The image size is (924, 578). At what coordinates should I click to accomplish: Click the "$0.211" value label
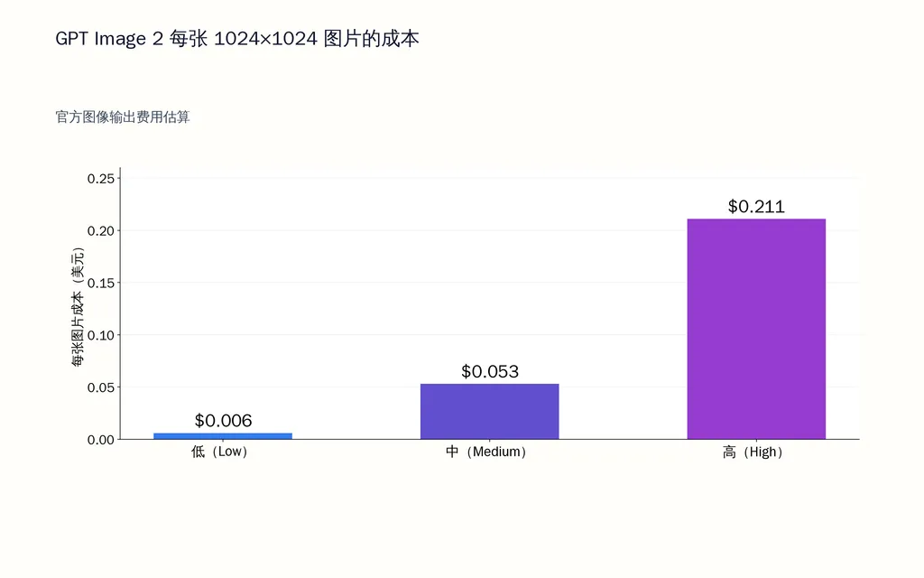point(757,207)
